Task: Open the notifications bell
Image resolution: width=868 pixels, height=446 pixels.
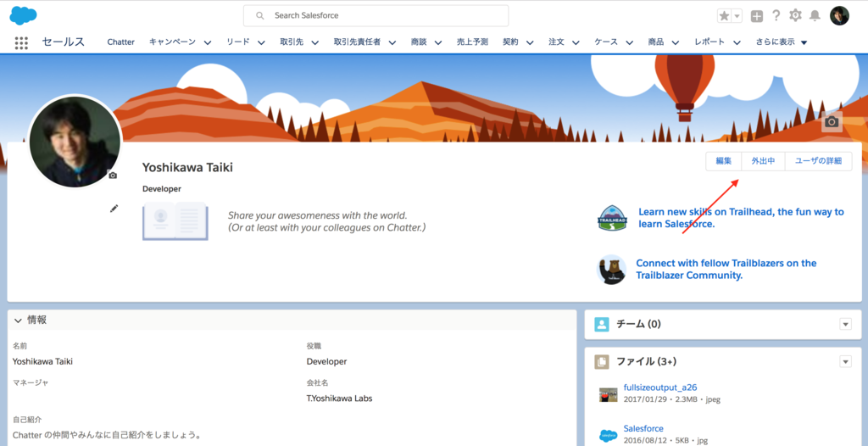Action: [x=815, y=15]
